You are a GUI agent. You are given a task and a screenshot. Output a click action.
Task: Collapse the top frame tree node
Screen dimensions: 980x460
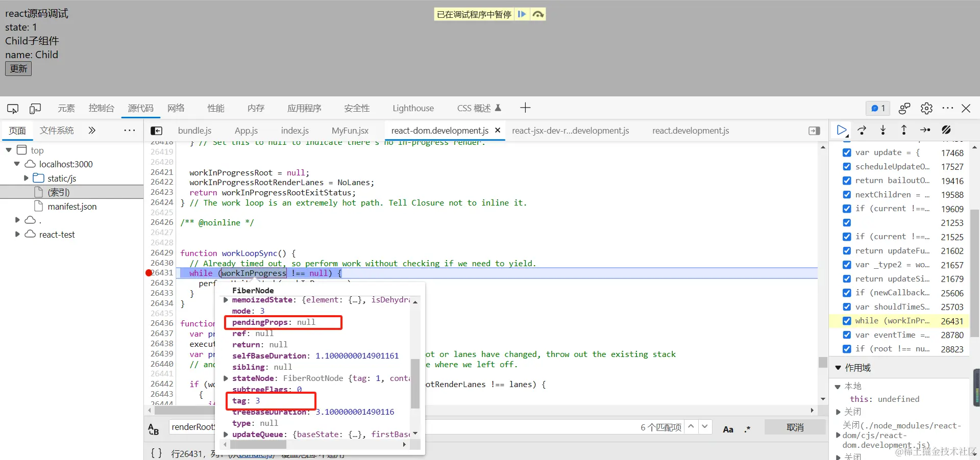[x=9, y=150]
